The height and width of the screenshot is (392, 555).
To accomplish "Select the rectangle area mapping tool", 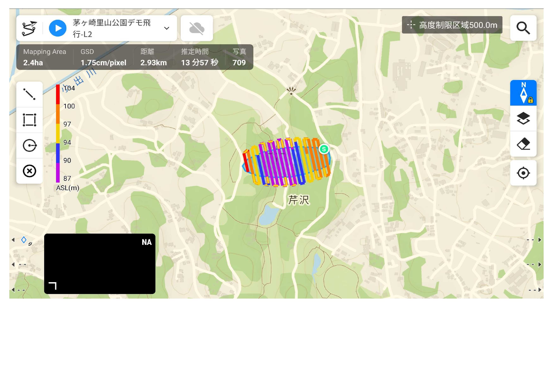I will (29, 120).
